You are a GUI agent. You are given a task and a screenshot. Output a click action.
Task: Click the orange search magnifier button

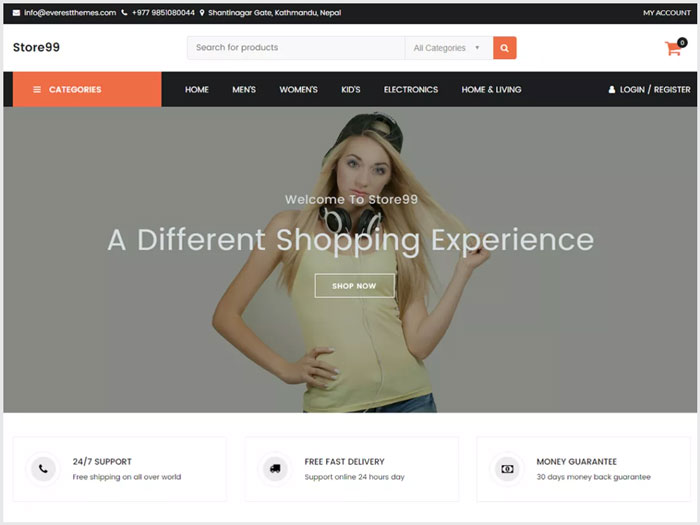click(504, 48)
